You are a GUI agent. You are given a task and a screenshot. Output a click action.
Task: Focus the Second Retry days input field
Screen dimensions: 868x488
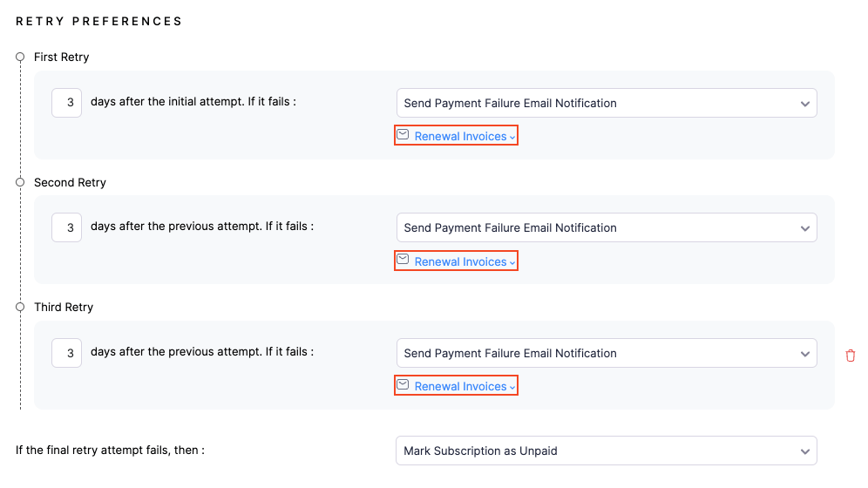point(67,227)
